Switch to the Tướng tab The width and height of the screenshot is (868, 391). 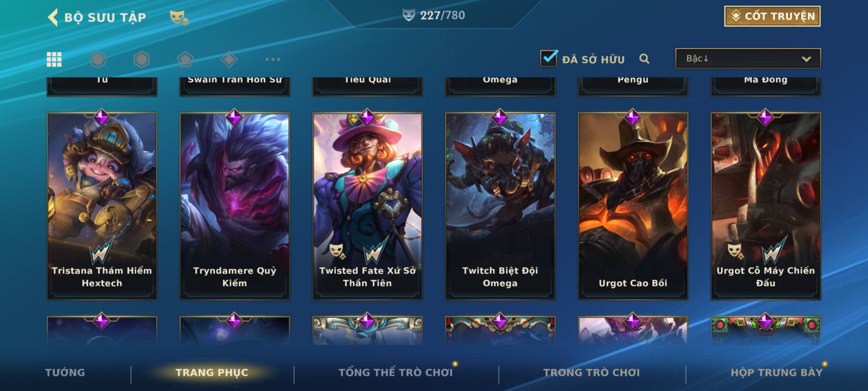pyautogui.click(x=65, y=373)
